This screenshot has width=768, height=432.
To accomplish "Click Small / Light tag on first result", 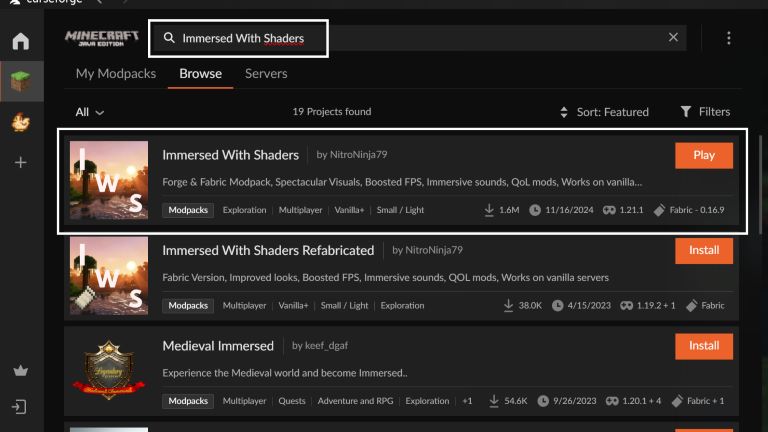I will pos(400,210).
